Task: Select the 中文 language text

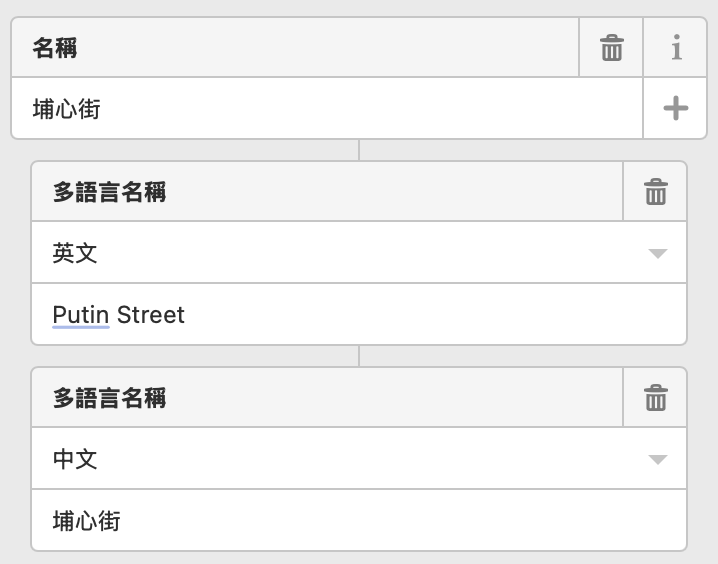Action: coord(75,459)
